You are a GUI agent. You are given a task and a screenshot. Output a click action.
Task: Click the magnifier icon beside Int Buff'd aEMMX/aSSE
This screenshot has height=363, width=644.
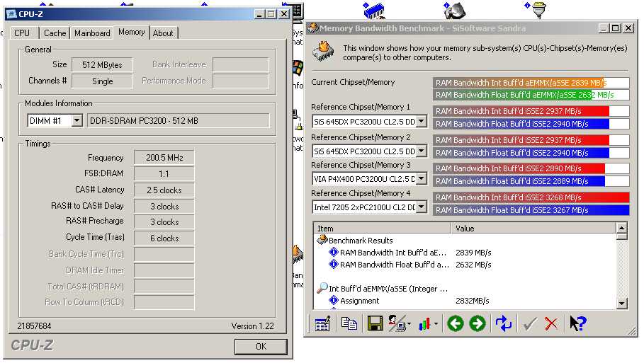322,288
